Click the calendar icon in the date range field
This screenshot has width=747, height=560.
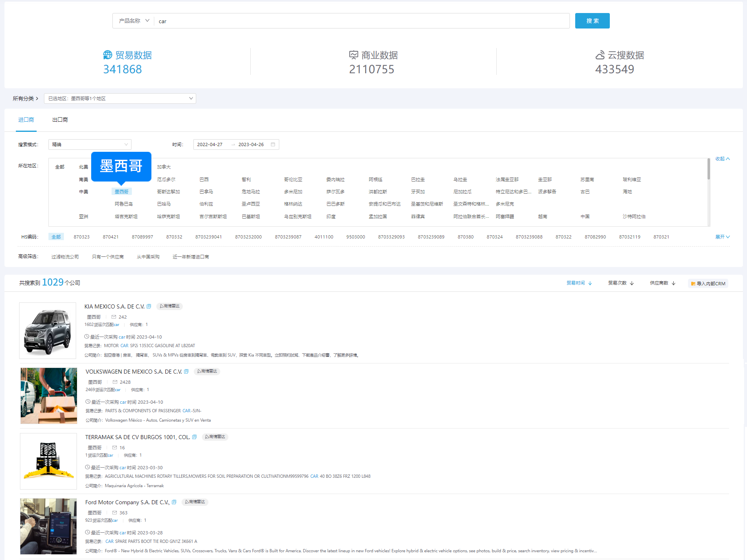[273, 144]
